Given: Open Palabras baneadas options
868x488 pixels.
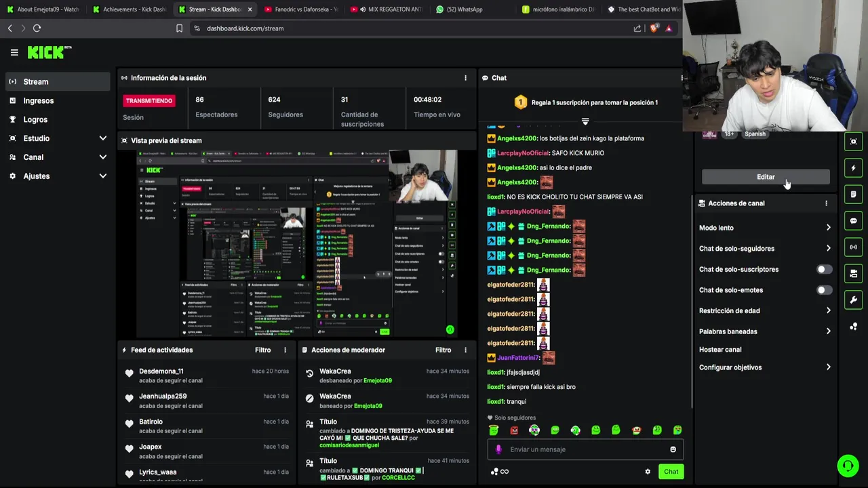Looking at the screenshot, I should click(x=765, y=331).
